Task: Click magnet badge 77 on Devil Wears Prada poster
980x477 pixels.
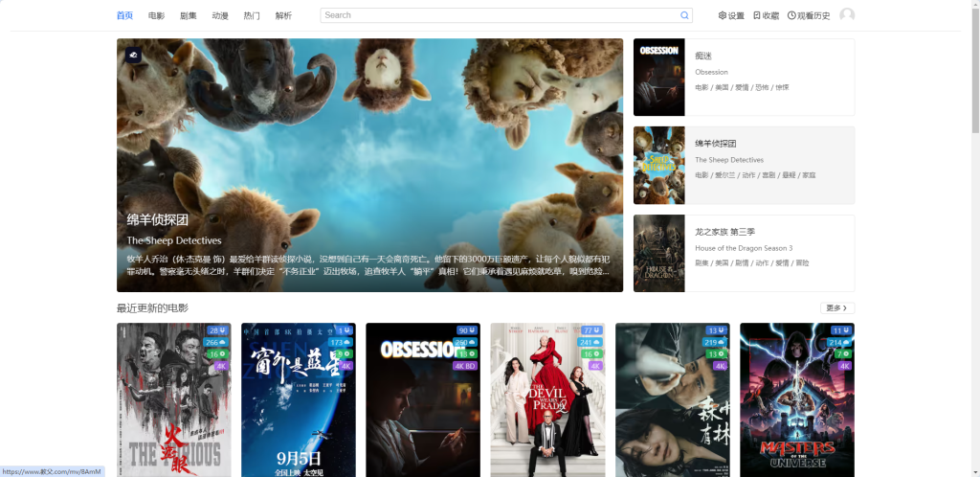Action: [591, 330]
